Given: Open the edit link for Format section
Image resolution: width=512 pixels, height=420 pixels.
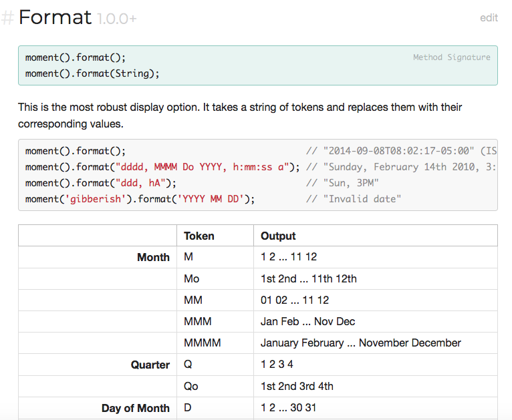Looking at the screenshot, I should [489, 18].
